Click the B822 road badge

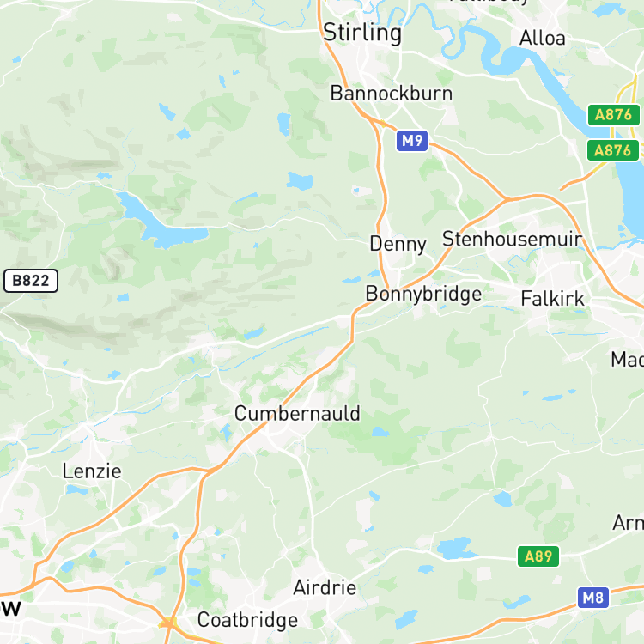coord(31,281)
